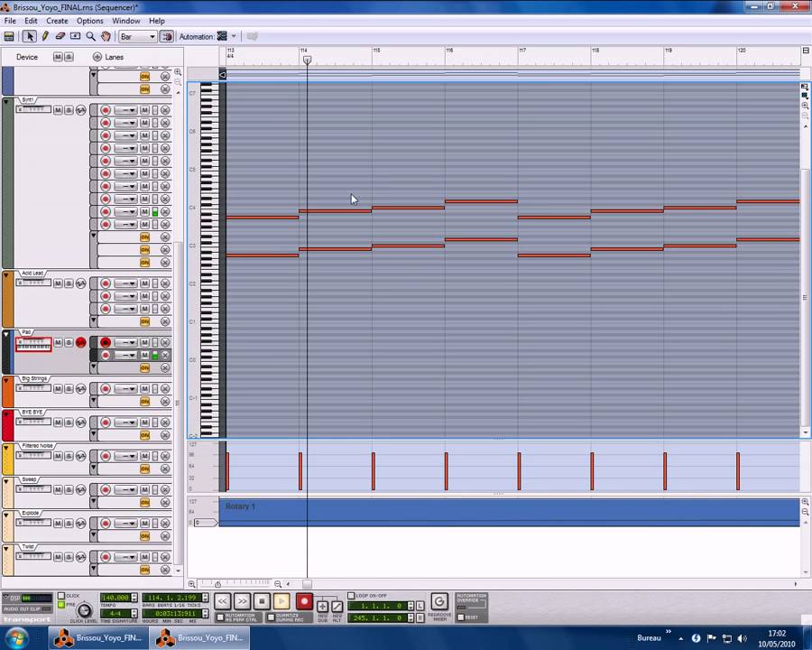The image size is (812, 650).
Task: Mute the Filtered Noise track
Action: [58, 456]
